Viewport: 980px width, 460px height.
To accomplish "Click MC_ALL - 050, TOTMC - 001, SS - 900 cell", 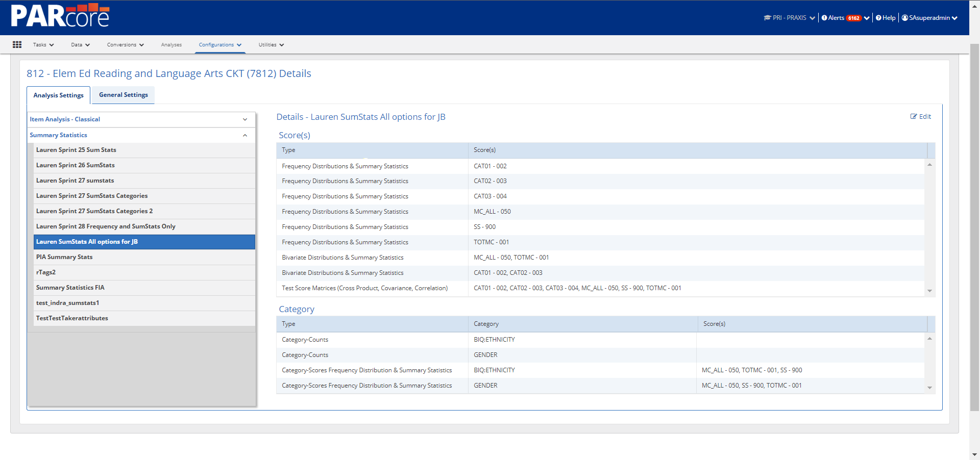I will point(811,370).
